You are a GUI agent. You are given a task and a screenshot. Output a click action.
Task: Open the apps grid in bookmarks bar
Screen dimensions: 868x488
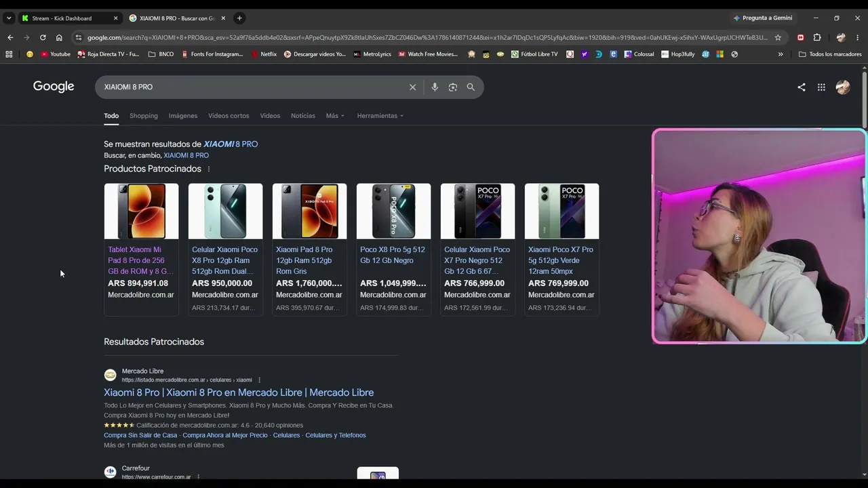9,54
